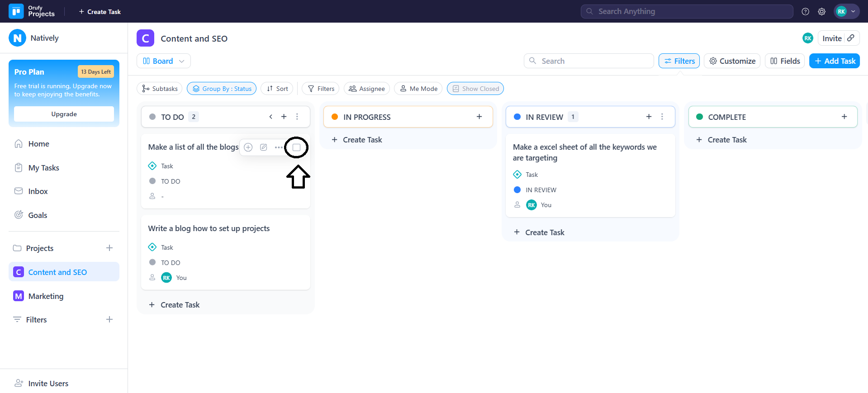Click the Upgrade button

coord(64,114)
